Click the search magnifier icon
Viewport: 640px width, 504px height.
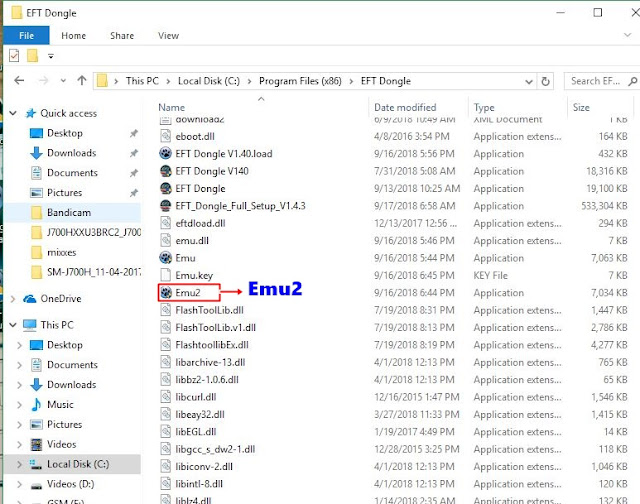click(633, 81)
